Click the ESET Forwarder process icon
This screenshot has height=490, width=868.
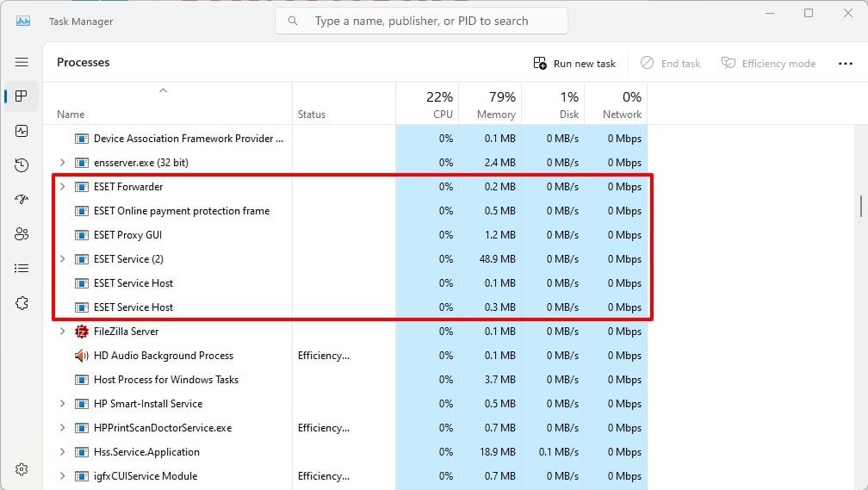pos(81,187)
